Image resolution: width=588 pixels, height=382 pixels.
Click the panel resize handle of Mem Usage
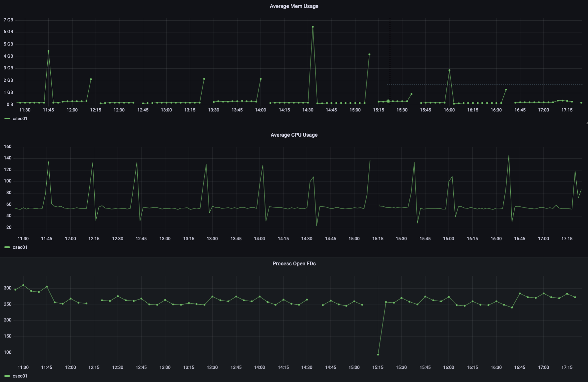point(587,123)
